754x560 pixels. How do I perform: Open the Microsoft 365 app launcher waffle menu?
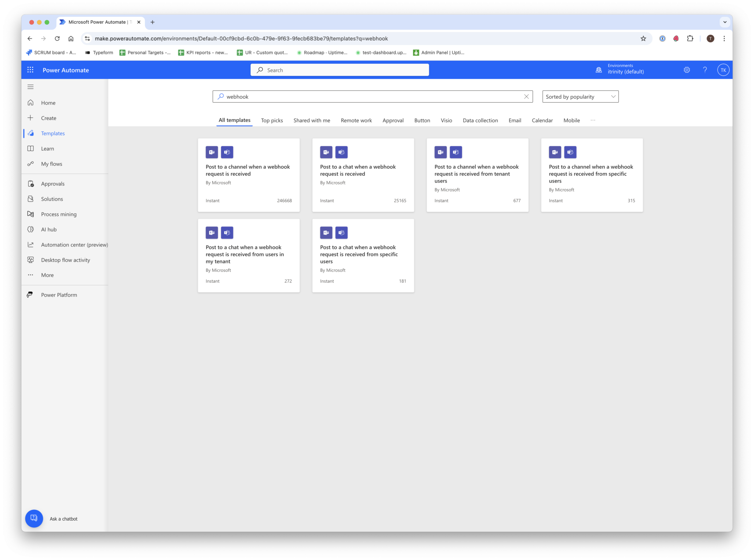point(31,70)
